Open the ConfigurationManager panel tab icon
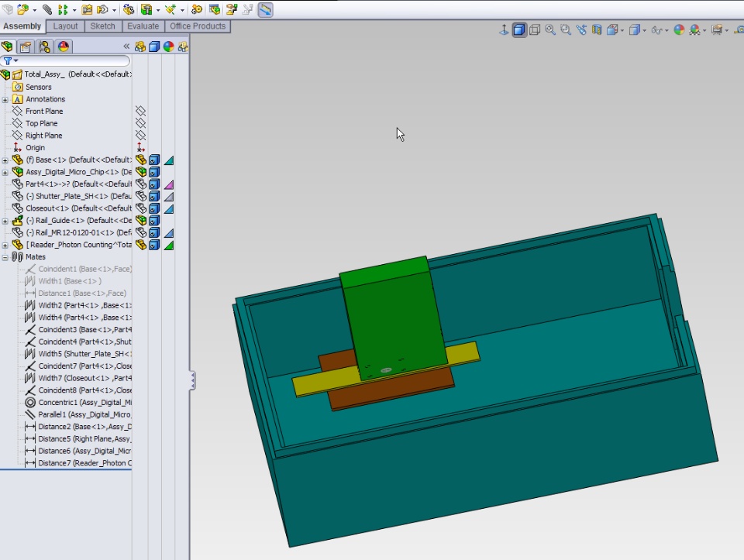 pyautogui.click(x=45, y=46)
